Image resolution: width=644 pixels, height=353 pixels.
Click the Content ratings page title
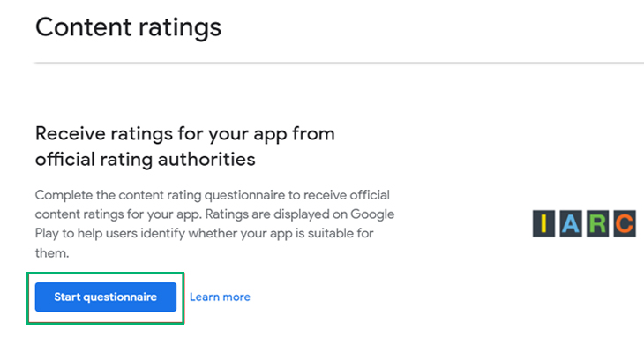(x=128, y=28)
